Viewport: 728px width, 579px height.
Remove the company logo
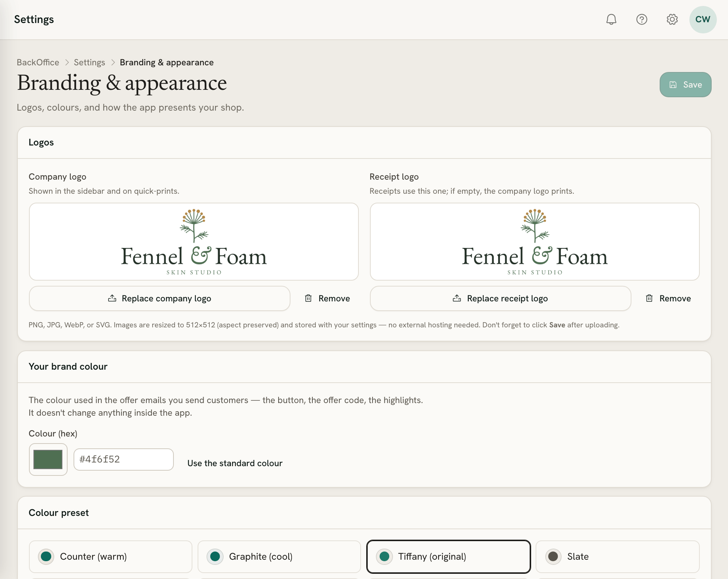coord(327,298)
